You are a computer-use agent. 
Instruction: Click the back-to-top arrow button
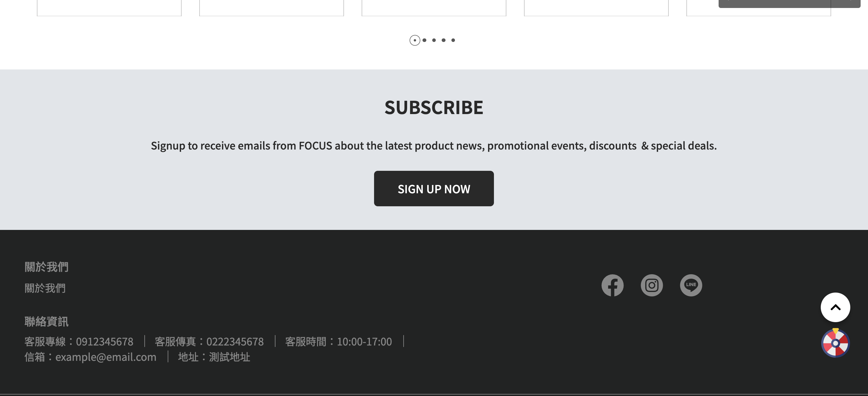pos(835,307)
